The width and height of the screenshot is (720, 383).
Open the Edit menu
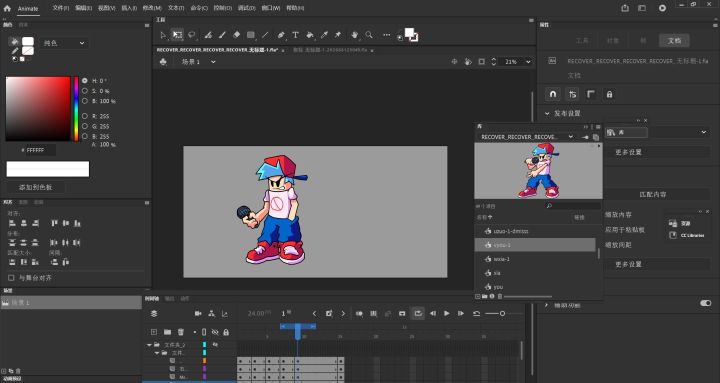84,8
